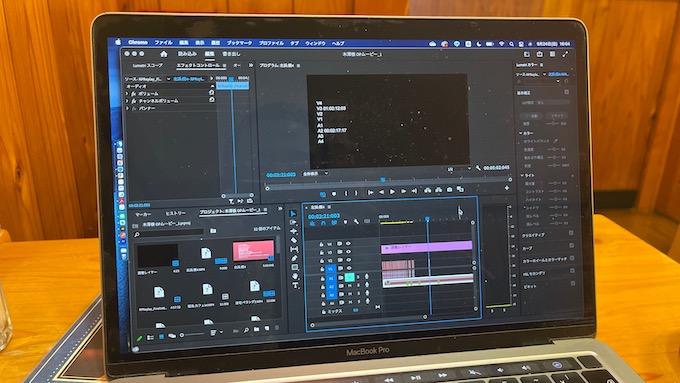Viewport: 680px width, 383px height.
Task: Open the ファイル menu in menu bar
Action: pyautogui.click(x=163, y=43)
